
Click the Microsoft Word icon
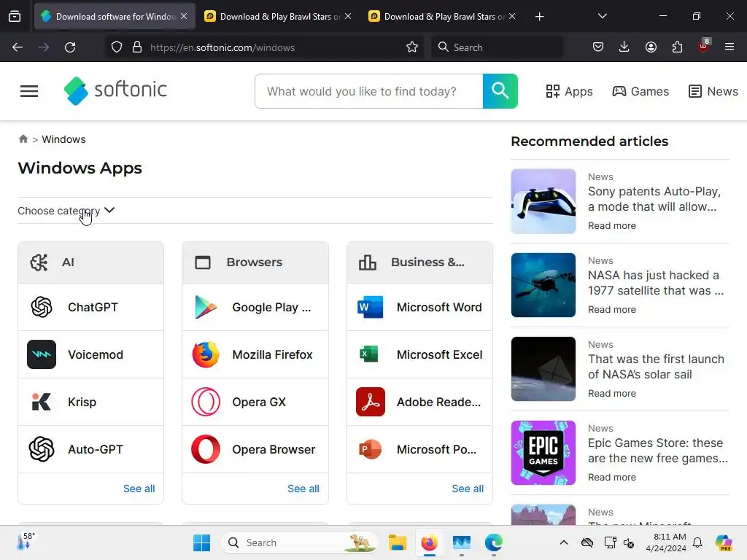point(370,307)
